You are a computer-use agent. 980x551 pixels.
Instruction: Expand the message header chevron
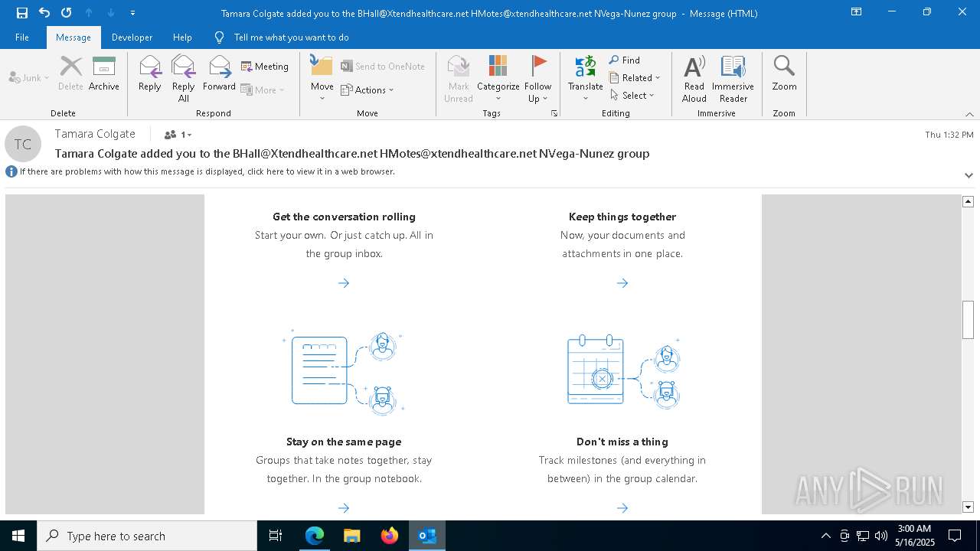[969, 175]
